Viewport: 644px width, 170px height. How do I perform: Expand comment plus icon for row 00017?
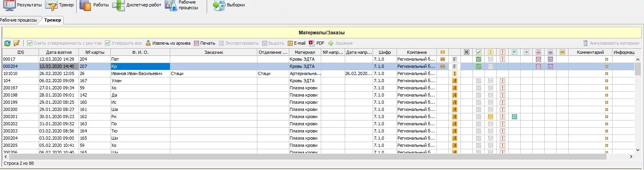pos(606,59)
